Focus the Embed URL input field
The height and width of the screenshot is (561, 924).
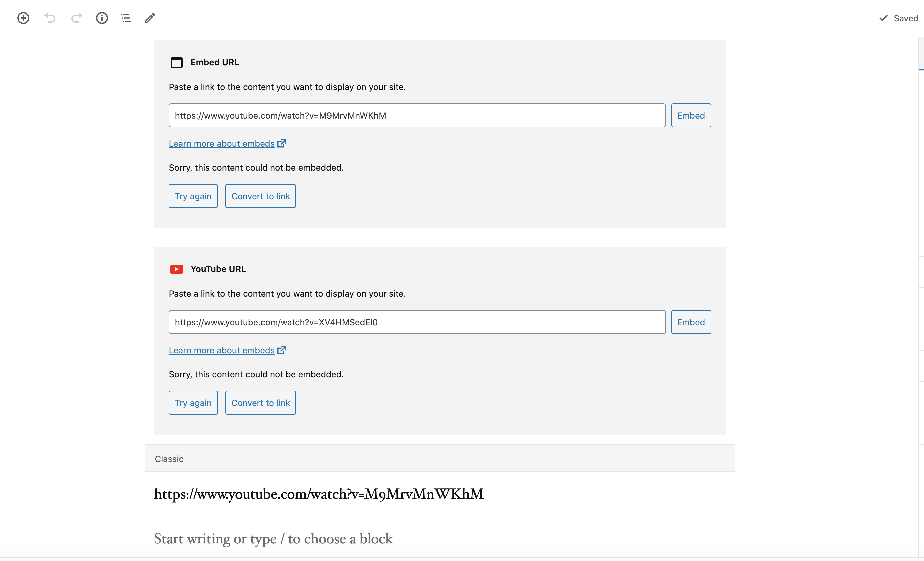tap(417, 115)
